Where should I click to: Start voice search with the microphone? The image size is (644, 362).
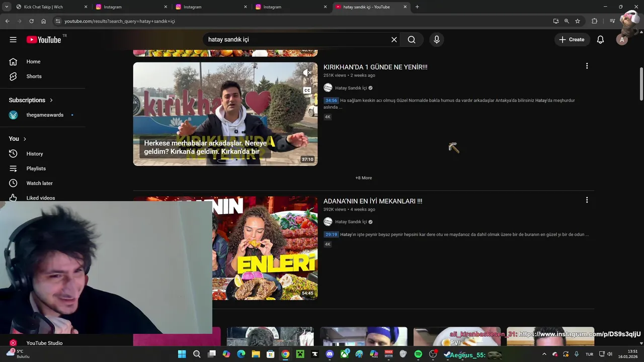click(437, 40)
